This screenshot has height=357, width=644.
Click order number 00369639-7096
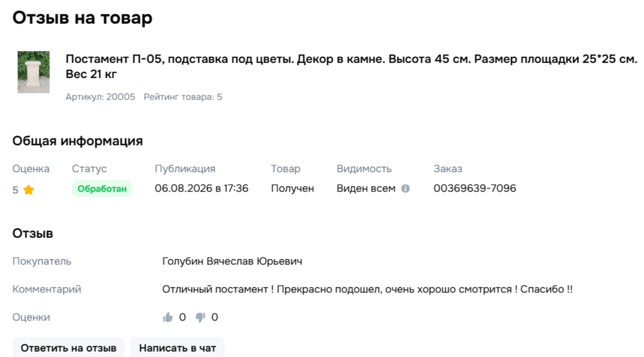click(475, 188)
